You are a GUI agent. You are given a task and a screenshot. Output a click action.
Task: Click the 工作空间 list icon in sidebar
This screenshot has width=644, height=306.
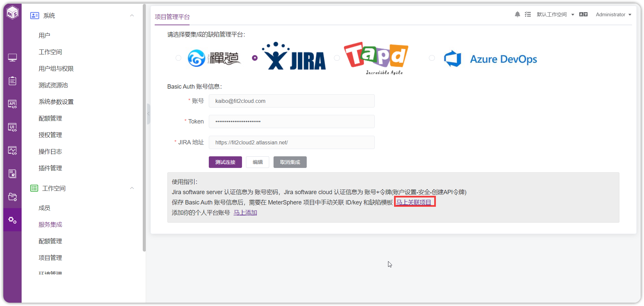tap(34, 188)
